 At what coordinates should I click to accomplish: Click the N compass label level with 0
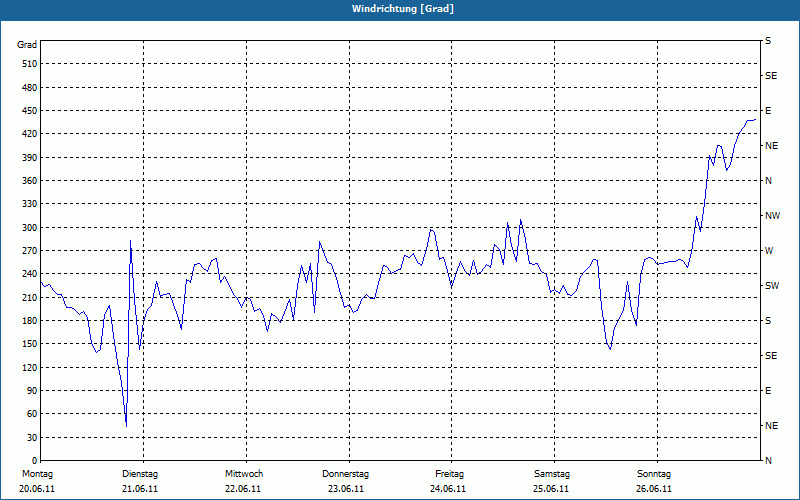coord(768,461)
